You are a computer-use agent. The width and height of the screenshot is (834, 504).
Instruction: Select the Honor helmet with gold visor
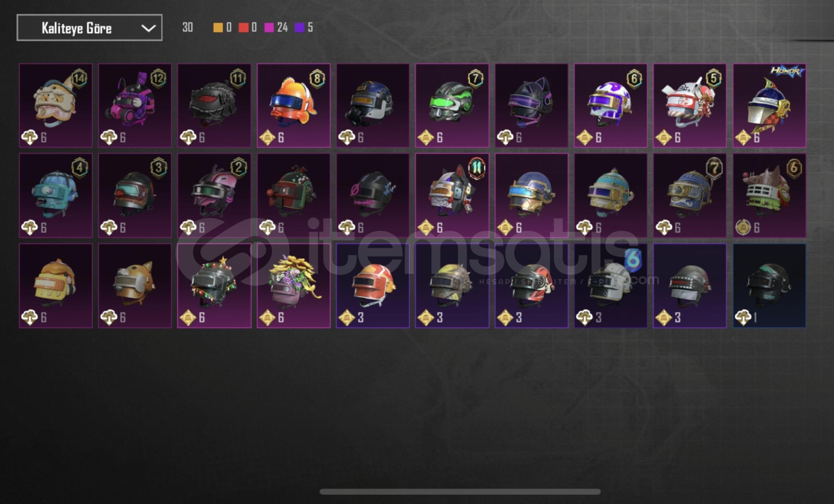point(769,105)
